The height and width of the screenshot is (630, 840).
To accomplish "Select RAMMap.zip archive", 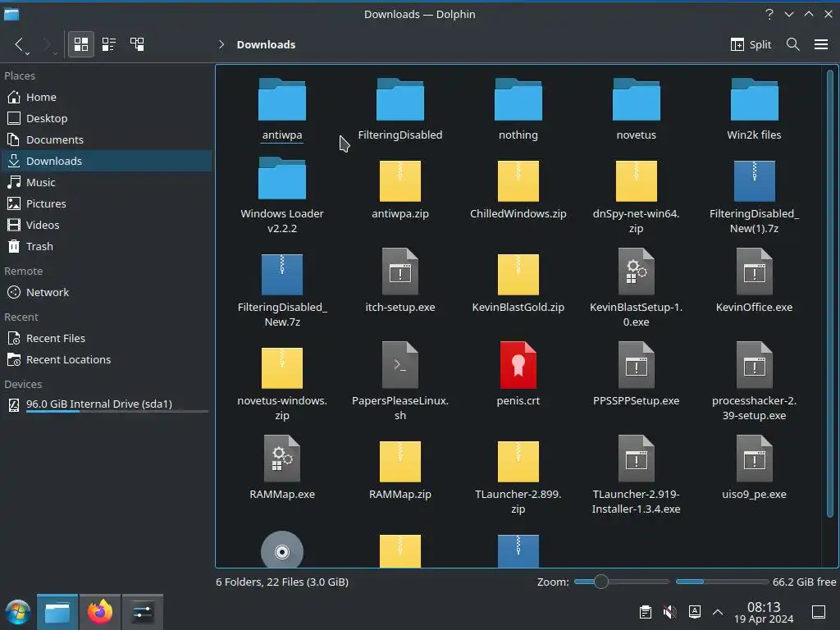I will coord(400,470).
